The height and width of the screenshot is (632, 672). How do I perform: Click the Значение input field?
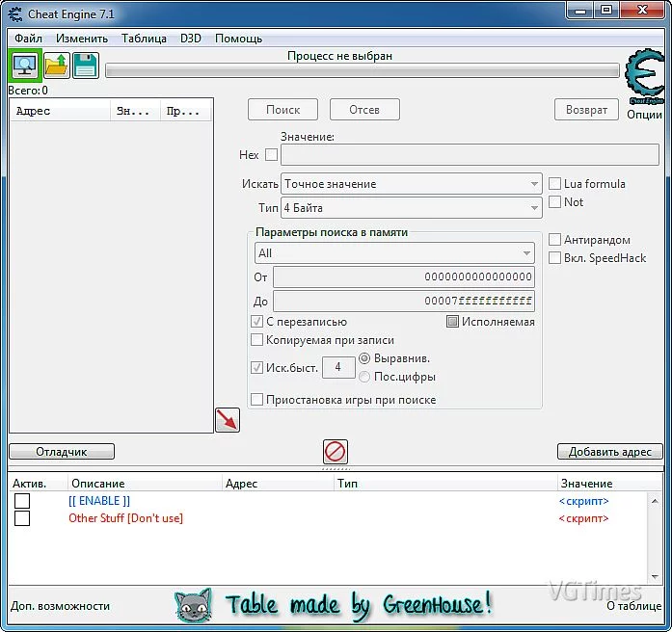point(470,155)
